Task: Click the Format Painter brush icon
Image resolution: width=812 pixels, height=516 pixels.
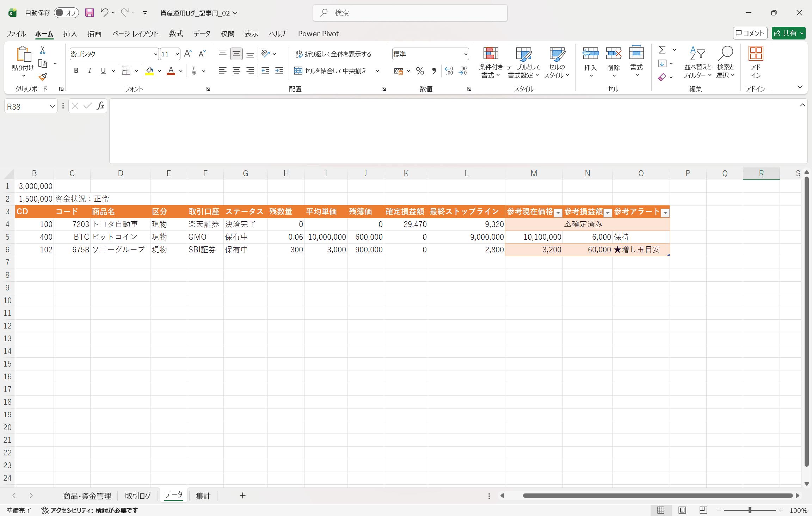Action: coord(43,76)
